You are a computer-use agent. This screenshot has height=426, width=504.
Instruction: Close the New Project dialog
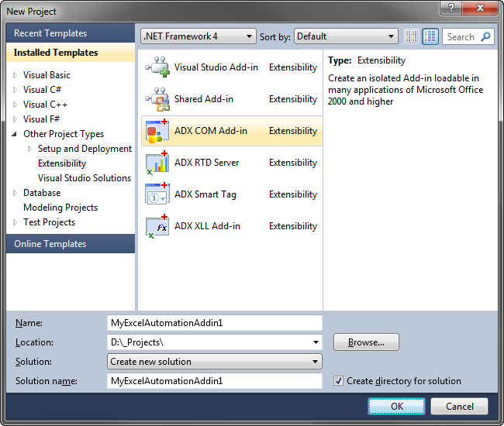pos(480,8)
